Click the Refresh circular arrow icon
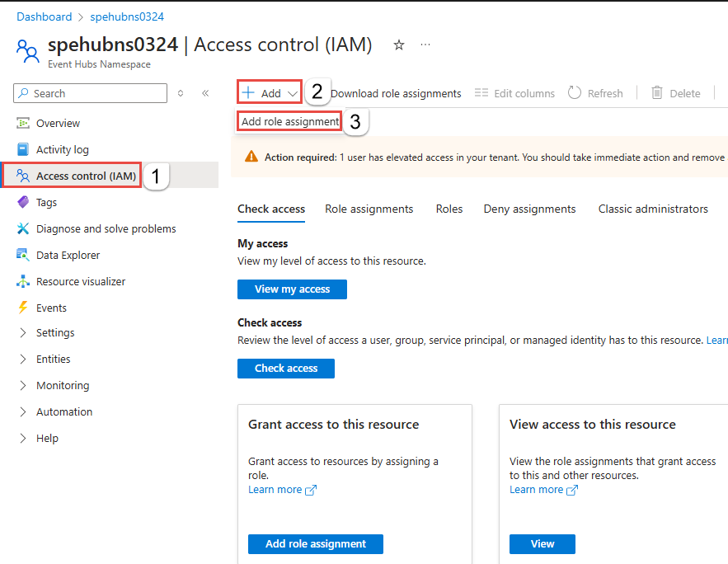Viewport: 728px width, 564px height. [x=575, y=93]
